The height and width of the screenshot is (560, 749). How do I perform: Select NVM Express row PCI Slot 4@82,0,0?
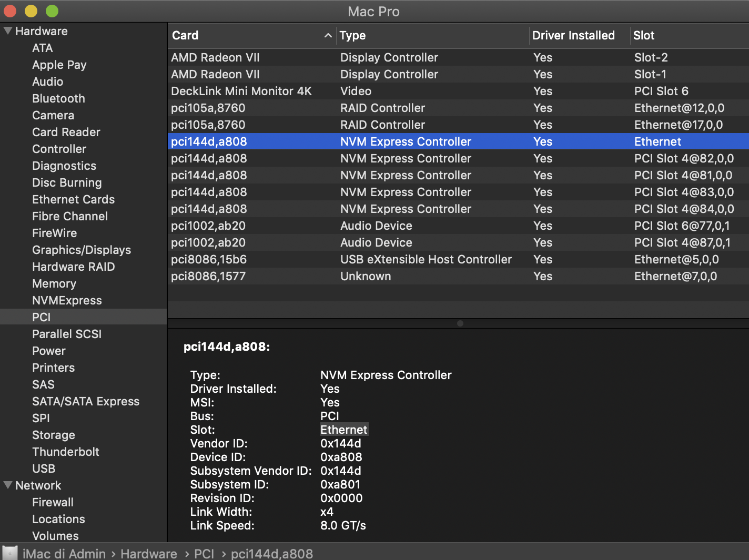click(458, 158)
